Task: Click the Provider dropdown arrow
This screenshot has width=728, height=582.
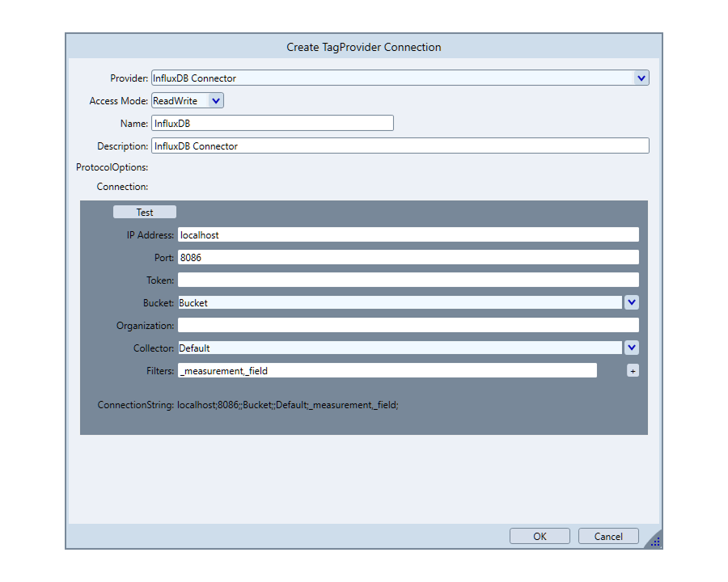Action: click(641, 78)
